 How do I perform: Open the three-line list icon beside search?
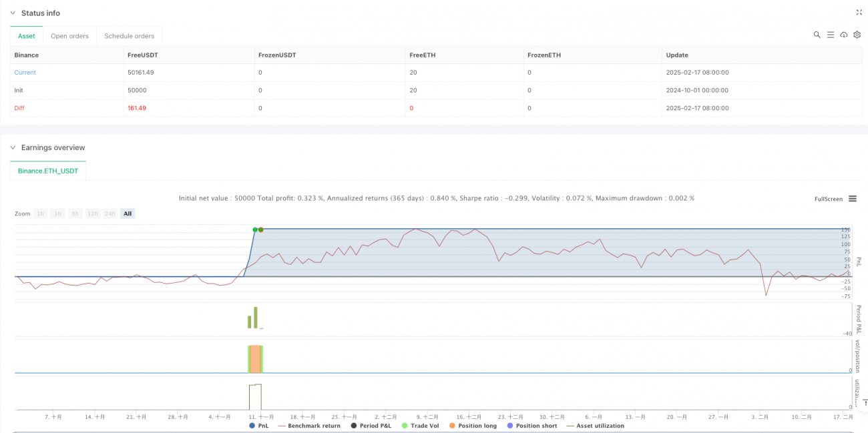click(831, 35)
